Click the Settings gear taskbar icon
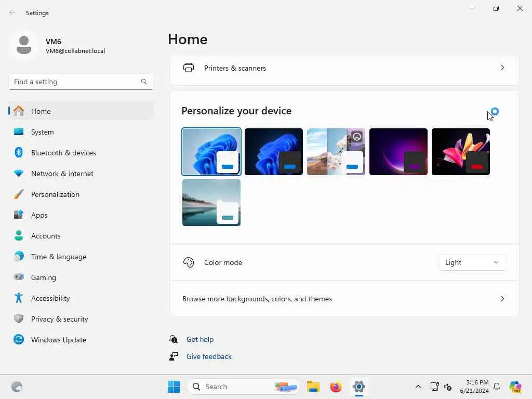This screenshot has height=399, width=532. point(358,387)
